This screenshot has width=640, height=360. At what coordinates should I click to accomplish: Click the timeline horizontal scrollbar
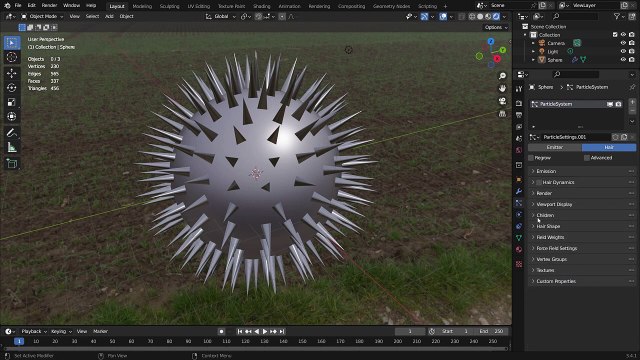[x=256, y=349]
